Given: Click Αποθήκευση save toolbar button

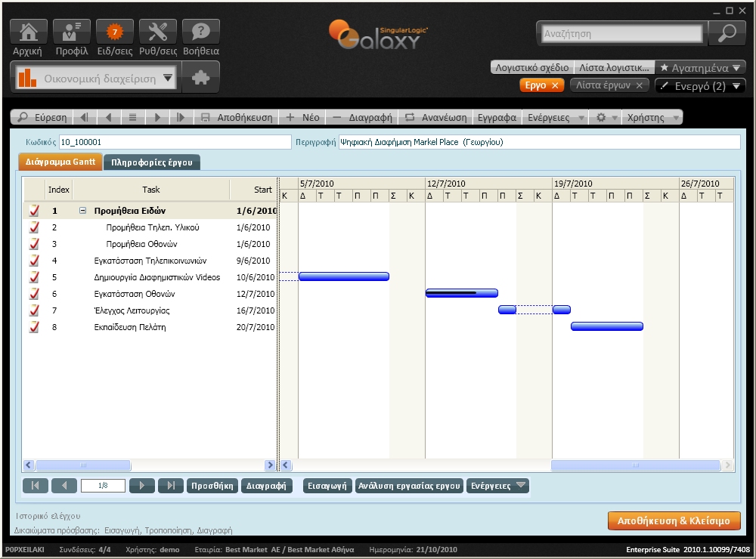Looking at the screenshot, I should [236, 117].
